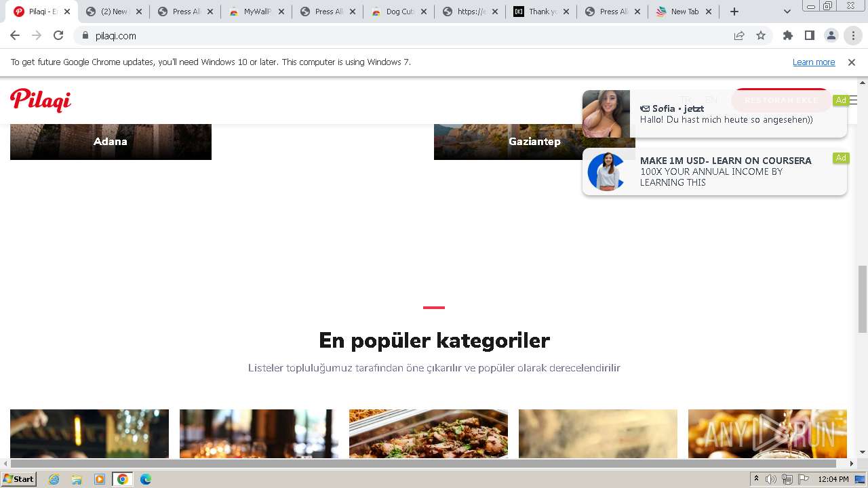Viewport: 868px width, 488px height.
Task: Click the Coursera ad avatar image
Action: pyautogui.click(x=606, y=171)
